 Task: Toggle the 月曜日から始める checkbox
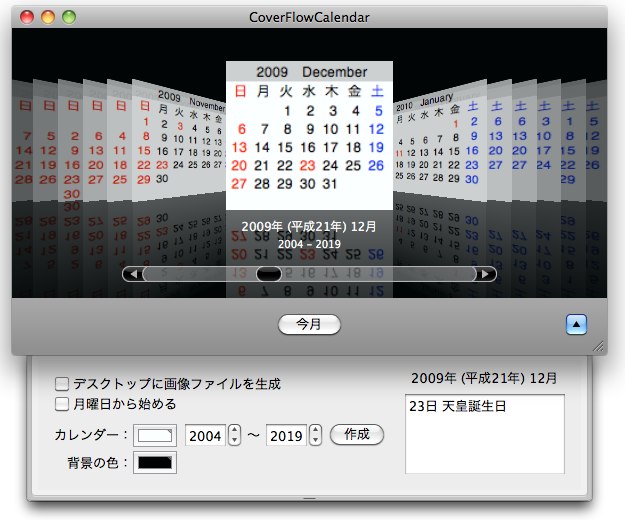pyautogui.click(x=62, y=404)
